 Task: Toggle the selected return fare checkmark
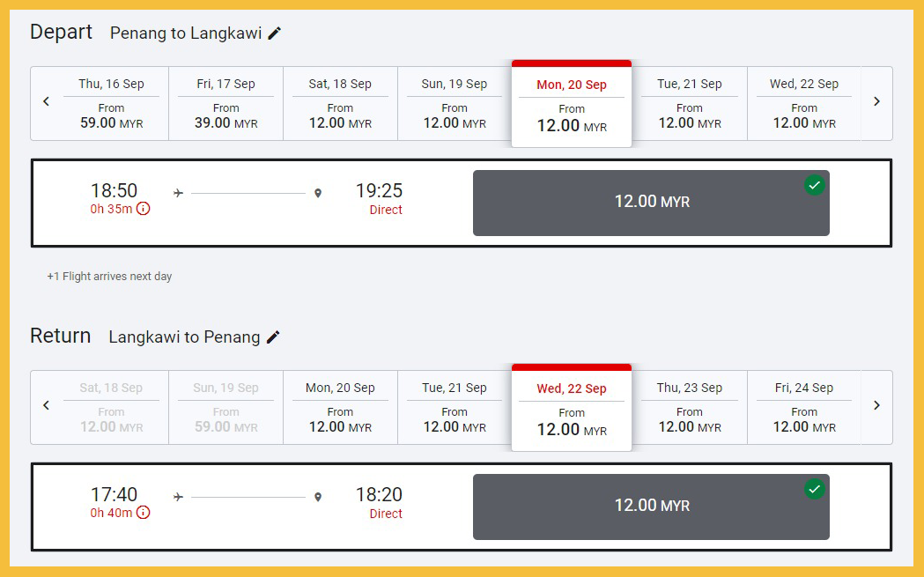[x=815, y=490]
